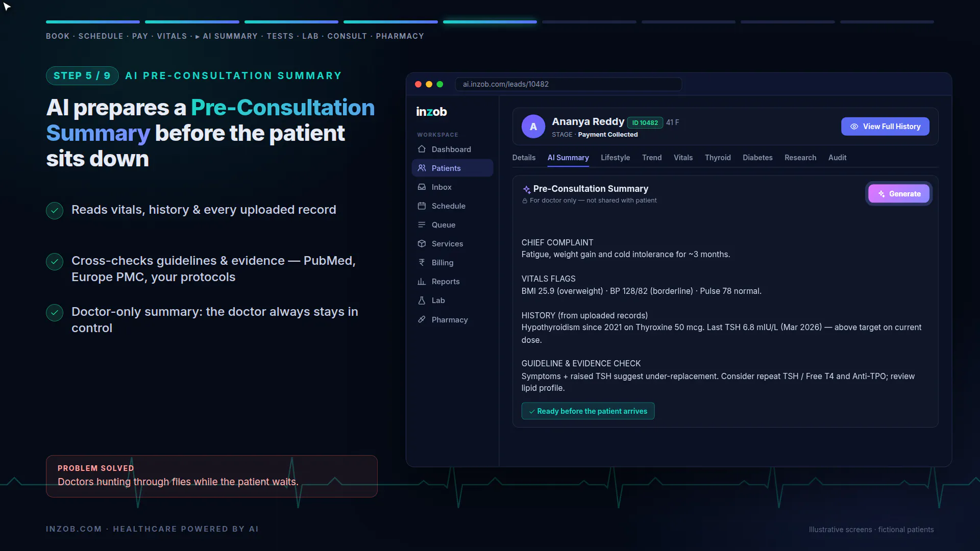Click the fifth highlighted progress bar segment
This screenshot has height=551, width=980.
point(489,22)
